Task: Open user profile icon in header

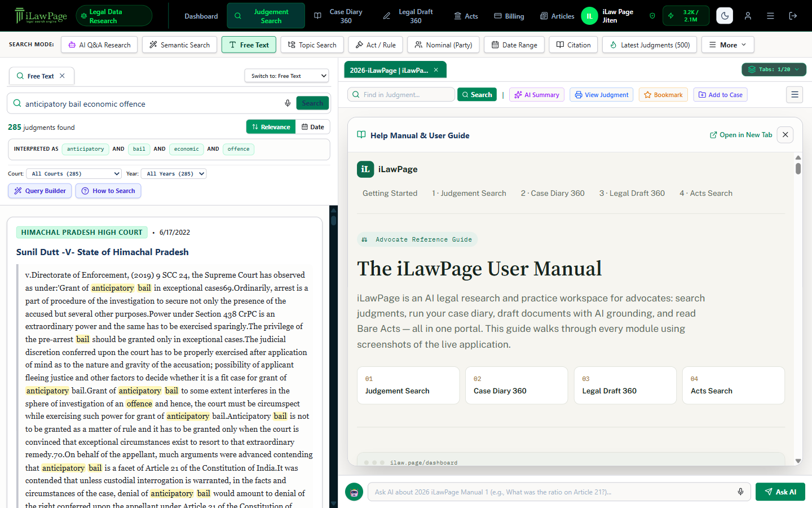Action: [748, 16]
